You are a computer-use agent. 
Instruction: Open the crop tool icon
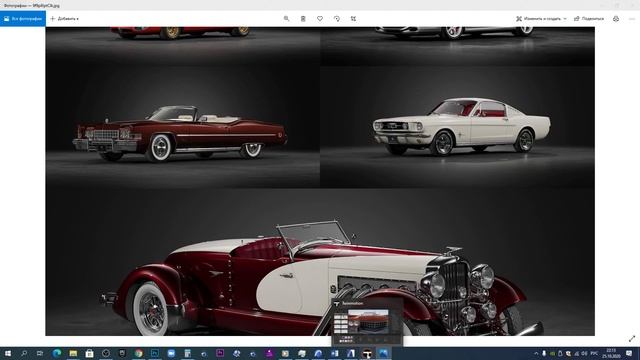[x=353, y=19]
